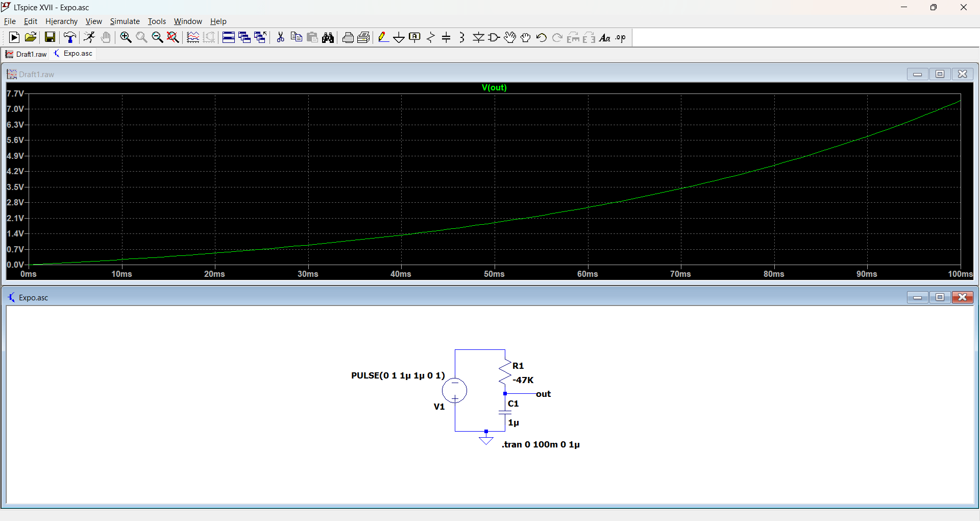Image resolution: width=980 pixels, height=521 pixels.
Task: Open the File menu
Action: tap(10, 21)
